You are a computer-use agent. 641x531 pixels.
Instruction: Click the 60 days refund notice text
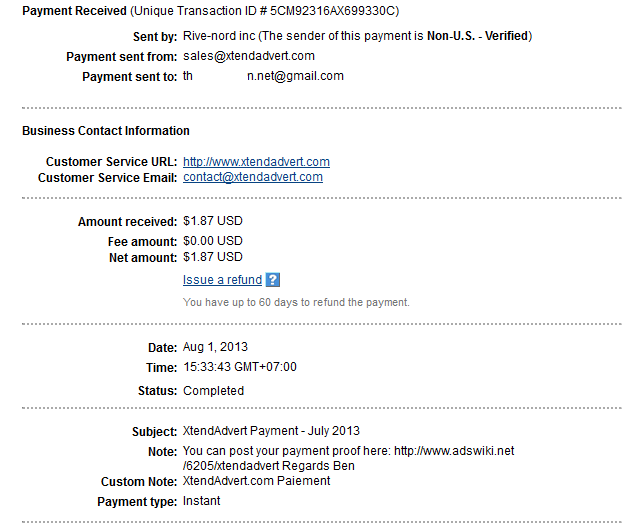296,302
